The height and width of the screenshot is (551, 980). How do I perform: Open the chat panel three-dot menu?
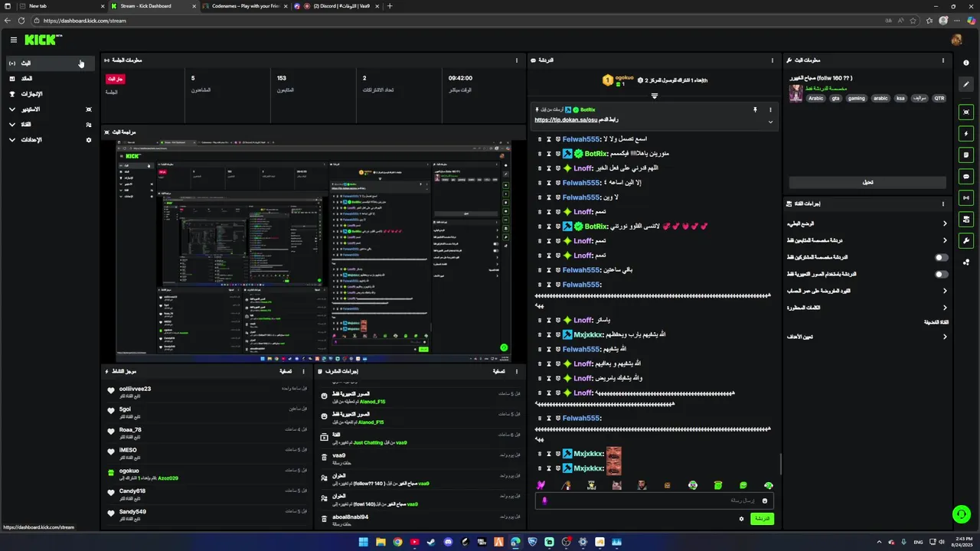772,60
